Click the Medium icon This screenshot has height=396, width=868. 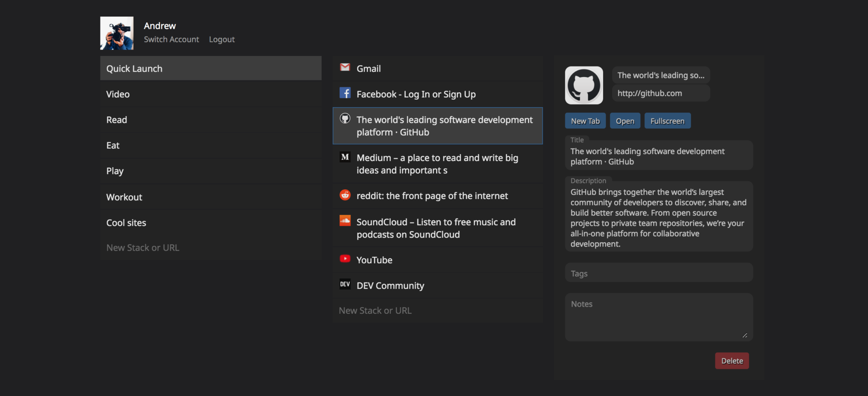pos(345,157)
